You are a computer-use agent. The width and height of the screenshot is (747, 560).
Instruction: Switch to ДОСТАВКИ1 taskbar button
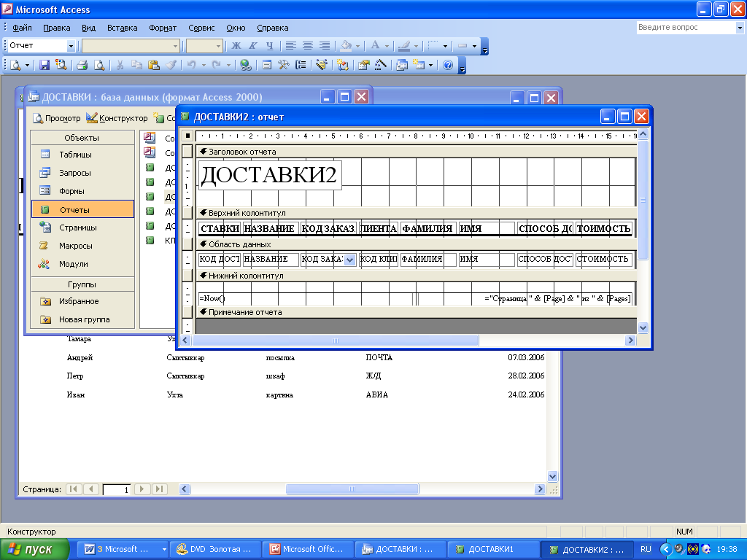pyautogui.click(x=492, y=550)
